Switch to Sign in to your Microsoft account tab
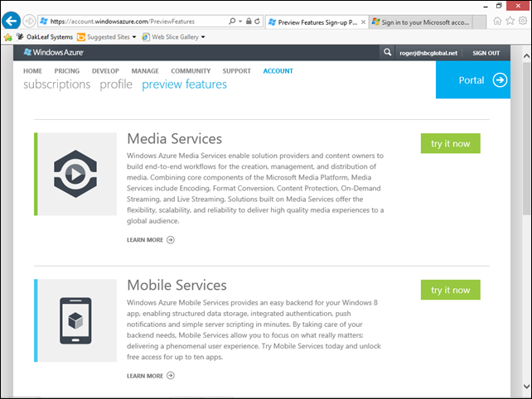Viewport: 532px width, 399px height. [x=421, y=22]
